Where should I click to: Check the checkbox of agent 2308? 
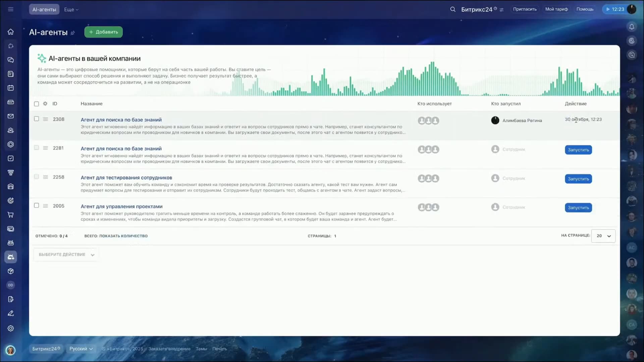click(x=36, y=119)
